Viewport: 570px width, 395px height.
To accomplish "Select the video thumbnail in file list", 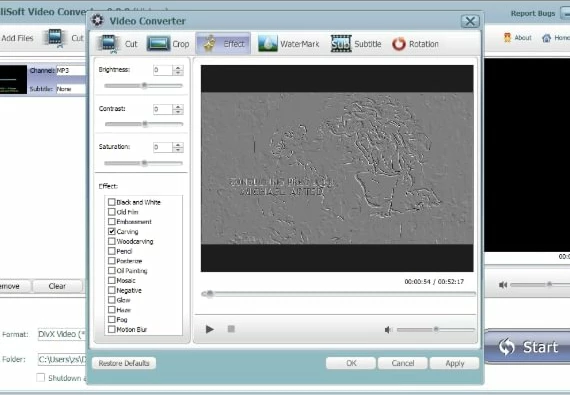I will 13,80.
